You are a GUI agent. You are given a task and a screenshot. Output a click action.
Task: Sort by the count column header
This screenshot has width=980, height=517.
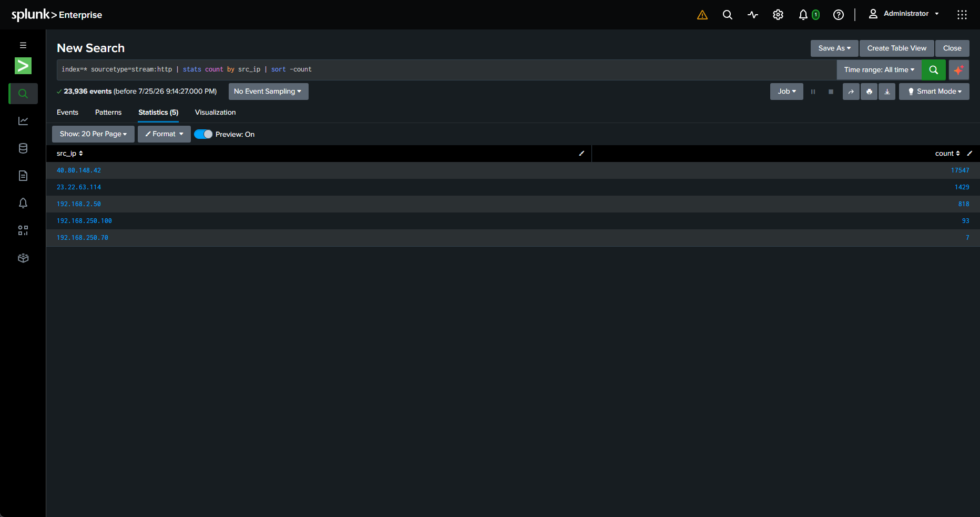[x=947, y=154]
